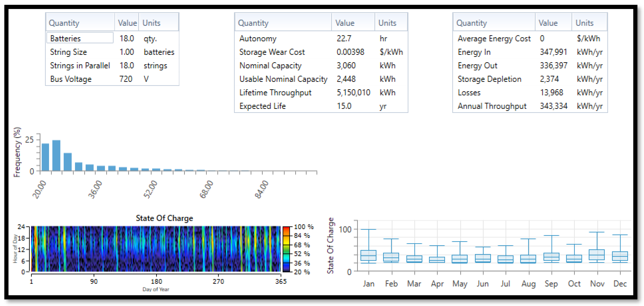Select the Autonomy row
This screenshot has height=306, width=644.
(x=258, y=39)
